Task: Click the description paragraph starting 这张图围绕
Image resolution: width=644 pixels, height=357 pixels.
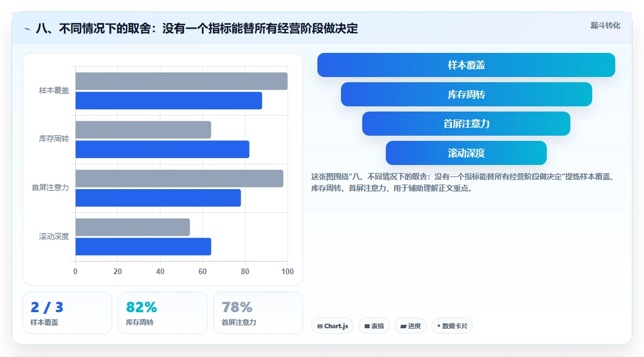Action: pos(463,182)
